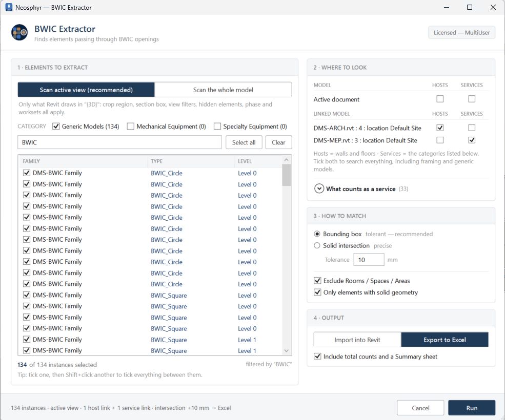Click first BWIC_Square type cell

pyautogui.click(x=169, y=295)
